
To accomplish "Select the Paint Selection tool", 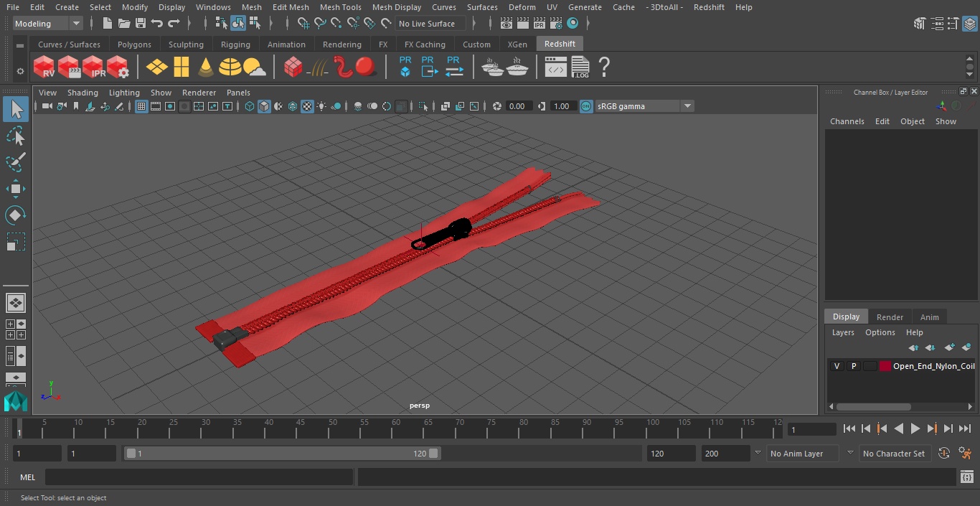I will click(15, 162).
